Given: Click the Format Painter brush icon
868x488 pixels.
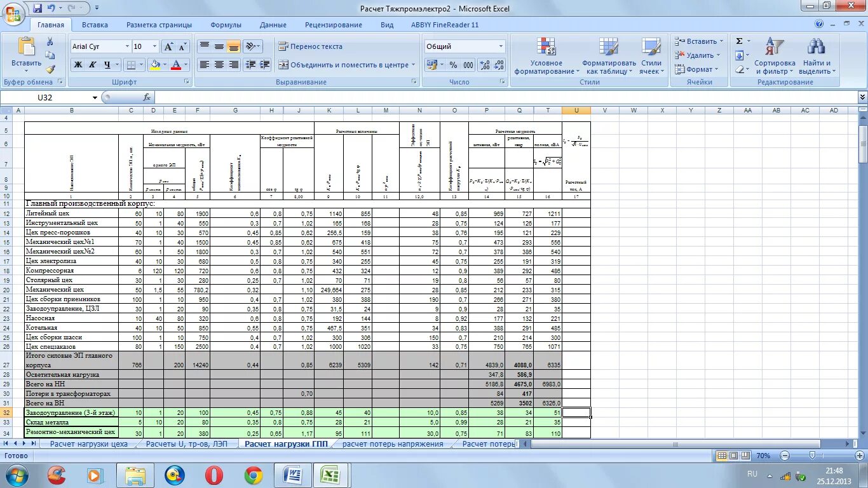Looking at the screenshot, I should (50, 69).
